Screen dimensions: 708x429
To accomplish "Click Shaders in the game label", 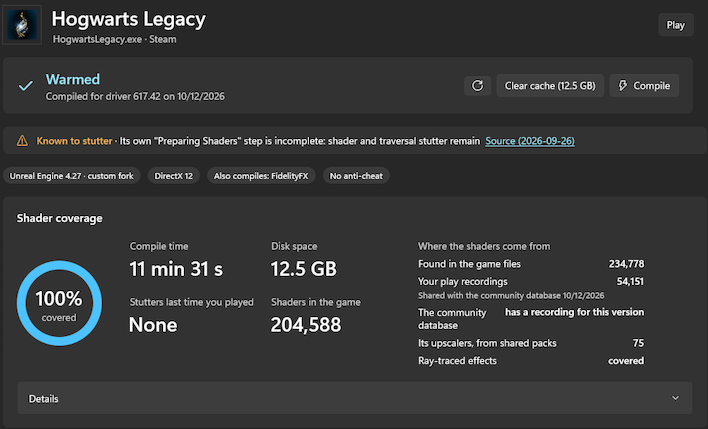I will click(x=316, y=302).
